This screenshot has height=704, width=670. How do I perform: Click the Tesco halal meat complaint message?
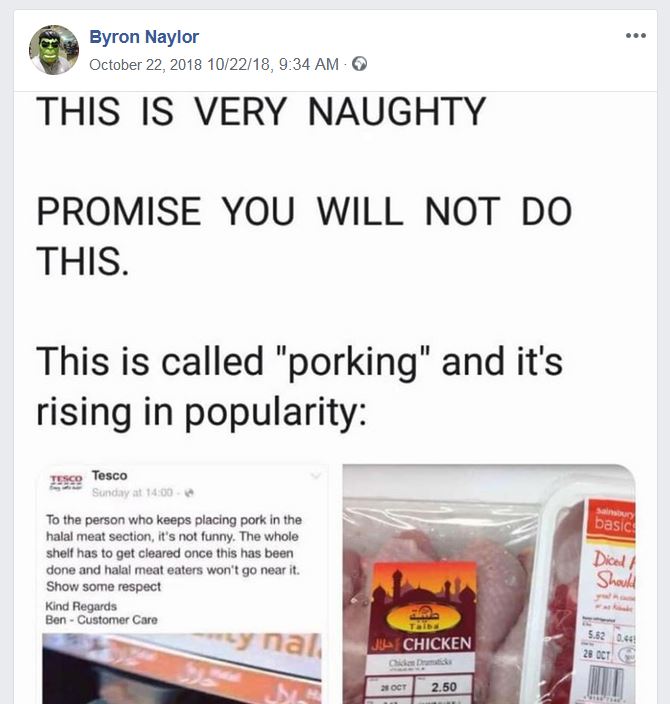click(173, 553)
